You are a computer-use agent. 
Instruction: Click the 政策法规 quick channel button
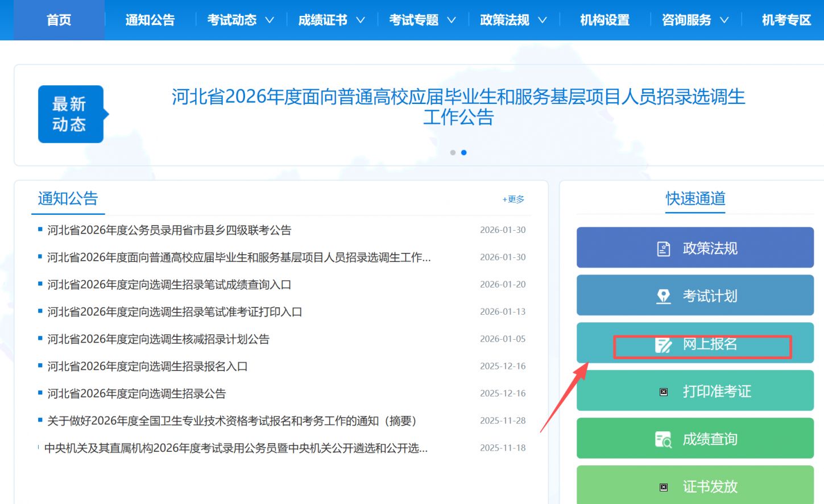[x=695, y=248]
